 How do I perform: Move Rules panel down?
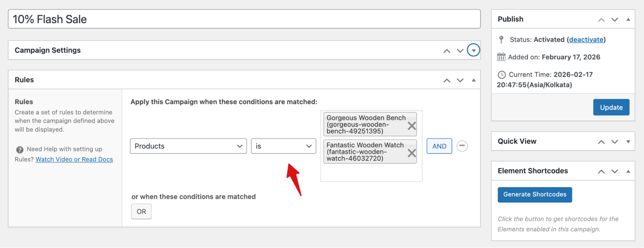click(x=460, y=80)
